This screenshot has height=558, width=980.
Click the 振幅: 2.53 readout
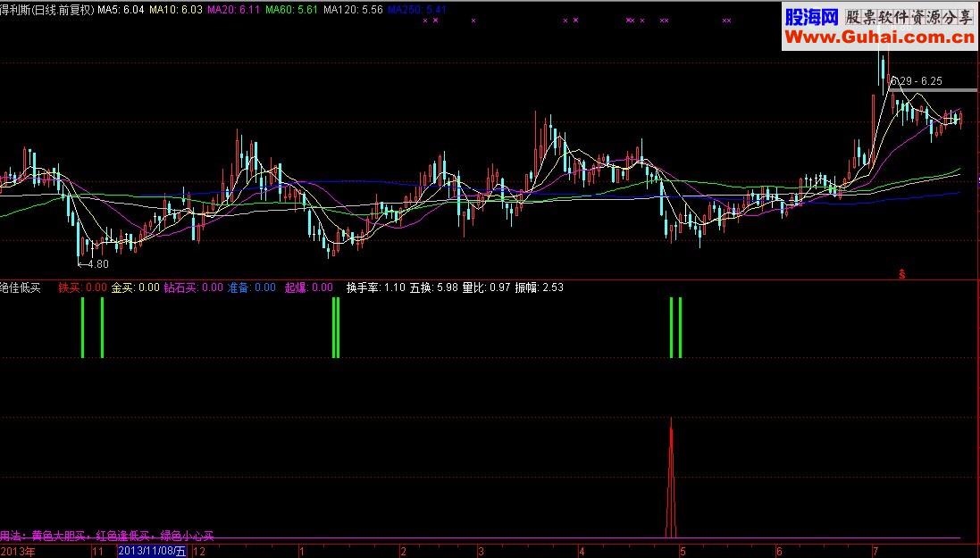(540, 287)
